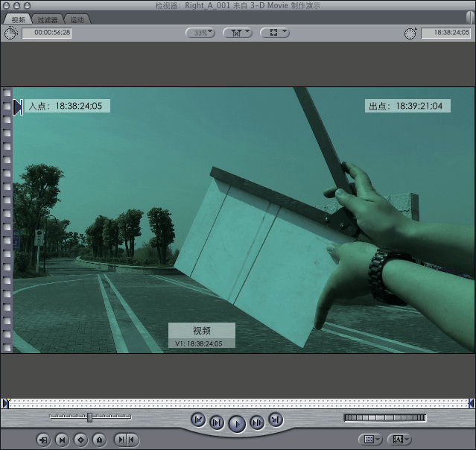This screenshot has height=450, width=476.
Task: Switch to the 运动 tab
Action: pyautogui.click(x=77, y=19)
